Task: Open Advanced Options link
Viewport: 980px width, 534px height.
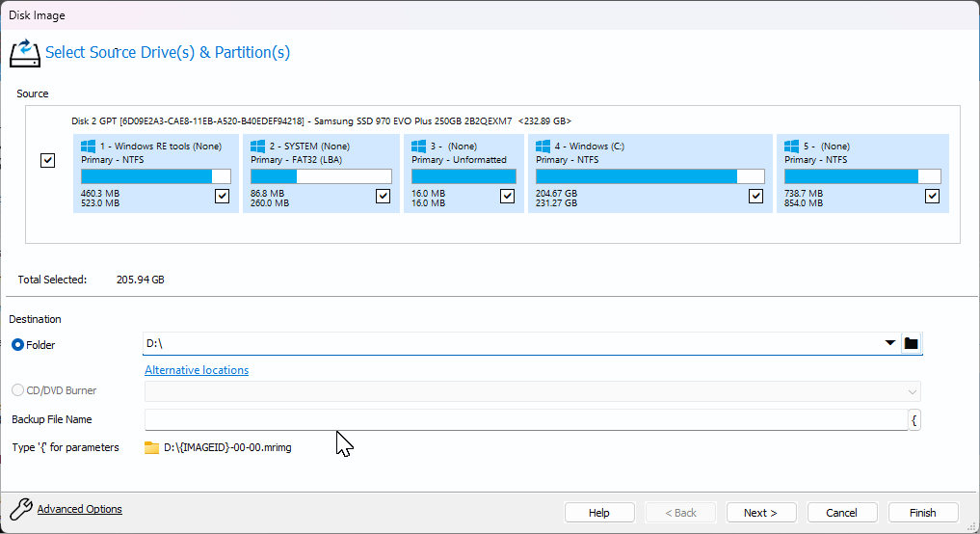Action: 79,509
